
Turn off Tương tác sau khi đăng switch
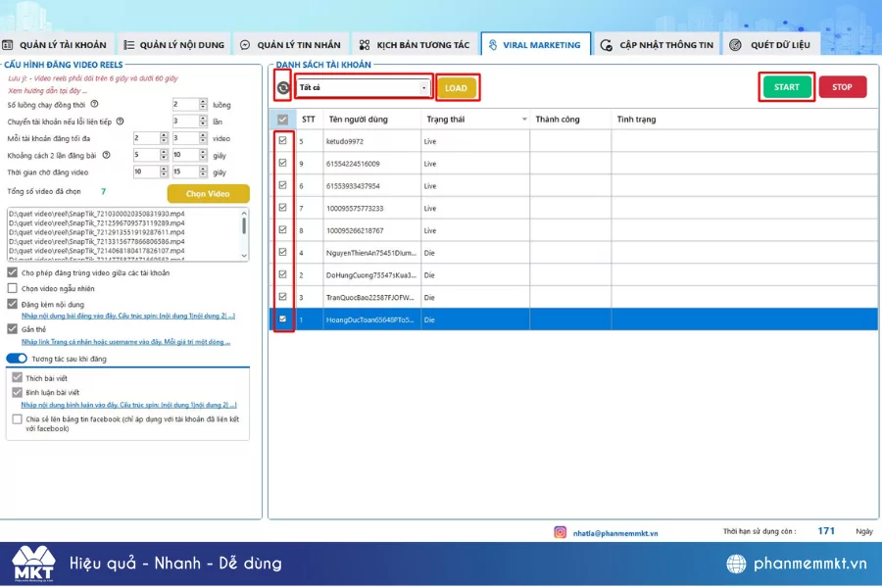click(x=17, y=359)
